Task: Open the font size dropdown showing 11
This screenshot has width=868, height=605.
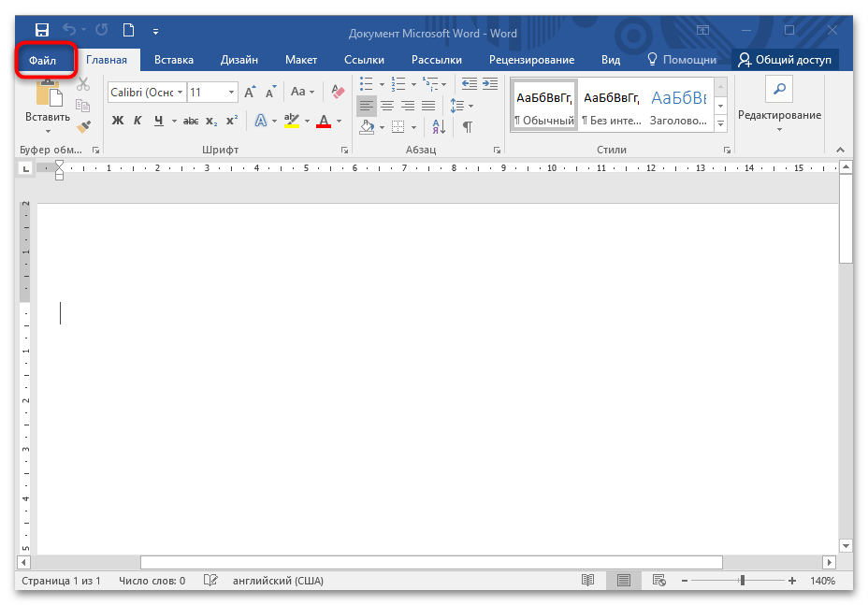Action: pyautogui.click(x=231, y=92)
